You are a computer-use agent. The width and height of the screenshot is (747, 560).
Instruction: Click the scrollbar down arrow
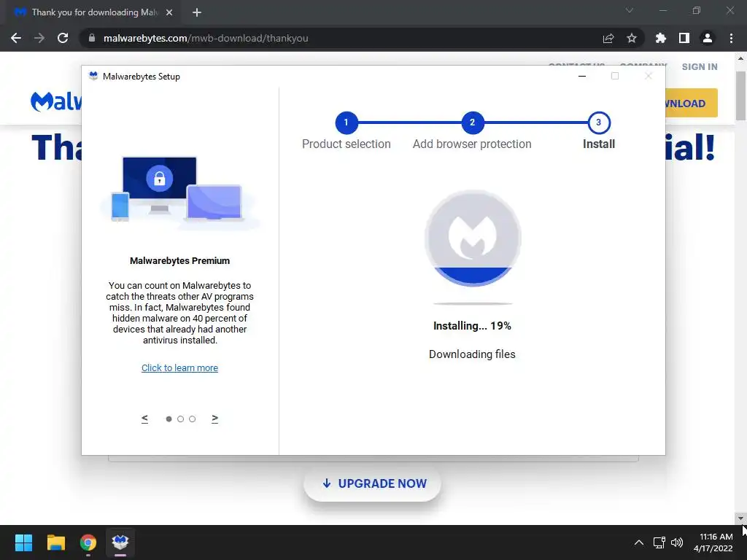pyautogui.click(x=740, y=518)
